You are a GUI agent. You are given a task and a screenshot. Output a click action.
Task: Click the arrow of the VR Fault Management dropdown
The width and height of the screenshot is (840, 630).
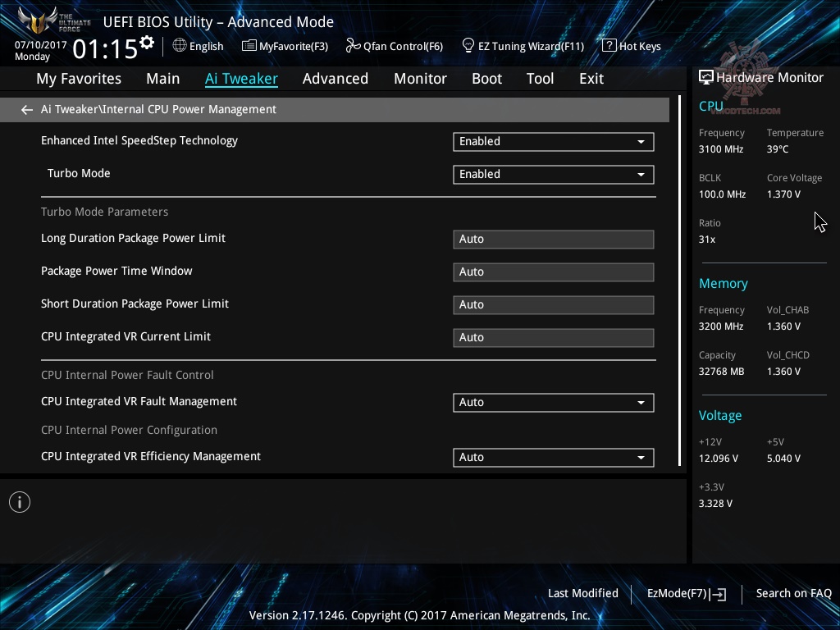coord(641,403)
